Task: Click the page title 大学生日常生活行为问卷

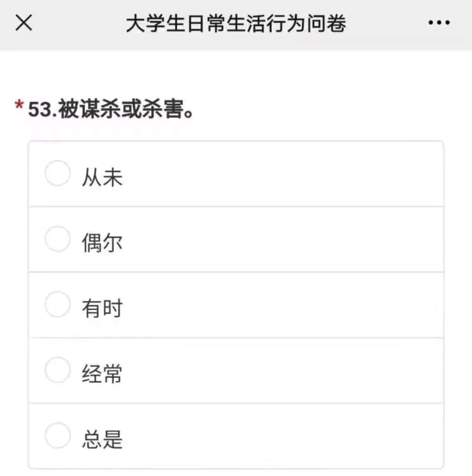Action: pyautogui.click(x=236, y=24)
